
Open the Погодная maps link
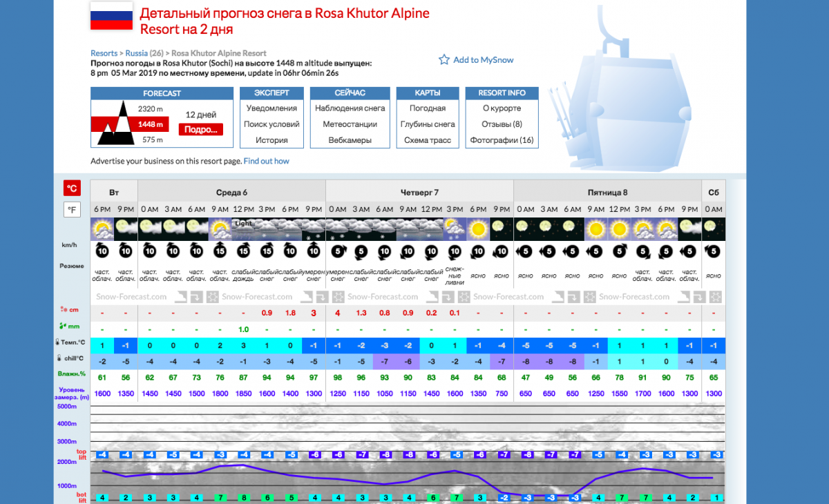tap(428, 108)
